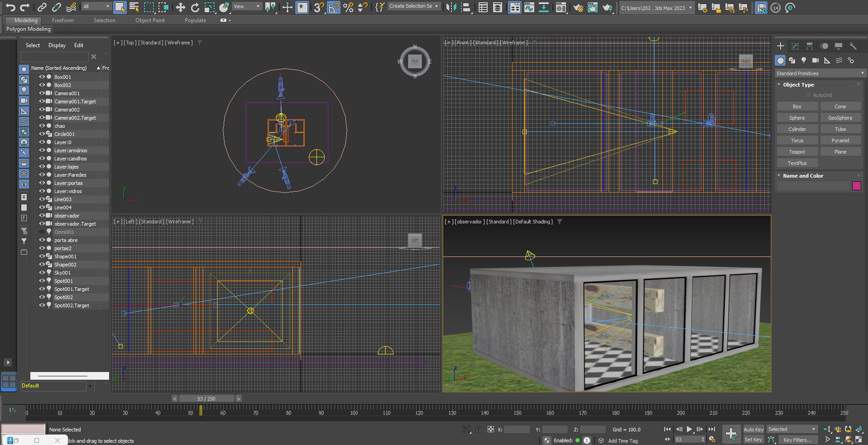This screenshot has width=868, height=445.
Task: Select the Move tool in main toolbar
Action: 180,7
